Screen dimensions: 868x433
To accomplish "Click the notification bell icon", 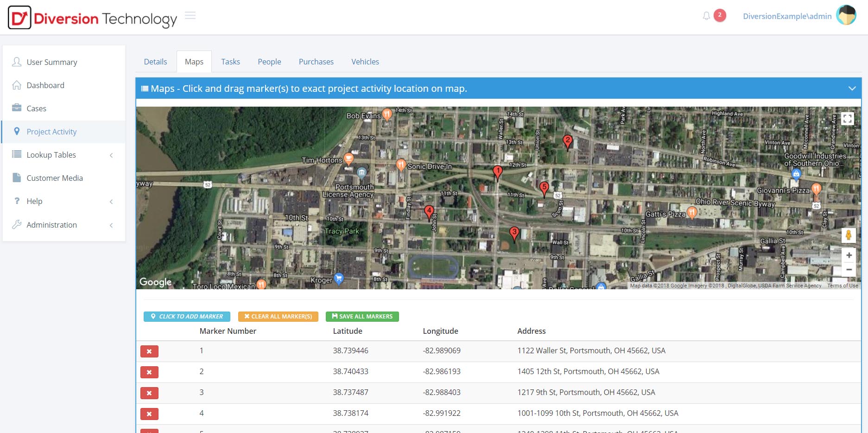I will tap(706, 16).
